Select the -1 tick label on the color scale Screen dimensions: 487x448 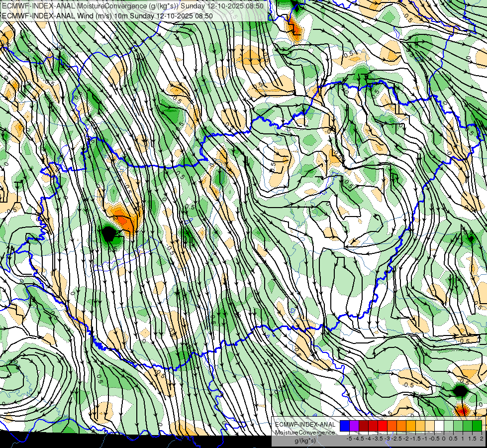425,439
